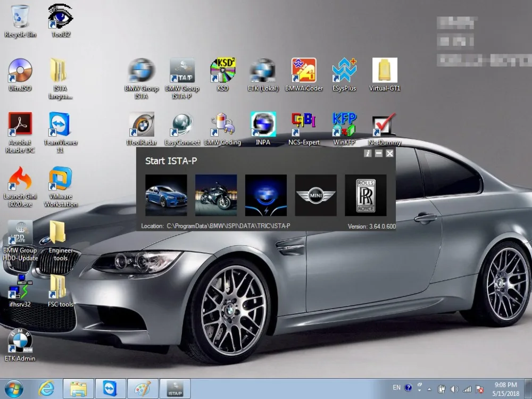532x399 pixels.
Task: Launch the Tool32 shortcut
Action: point(61,20)
